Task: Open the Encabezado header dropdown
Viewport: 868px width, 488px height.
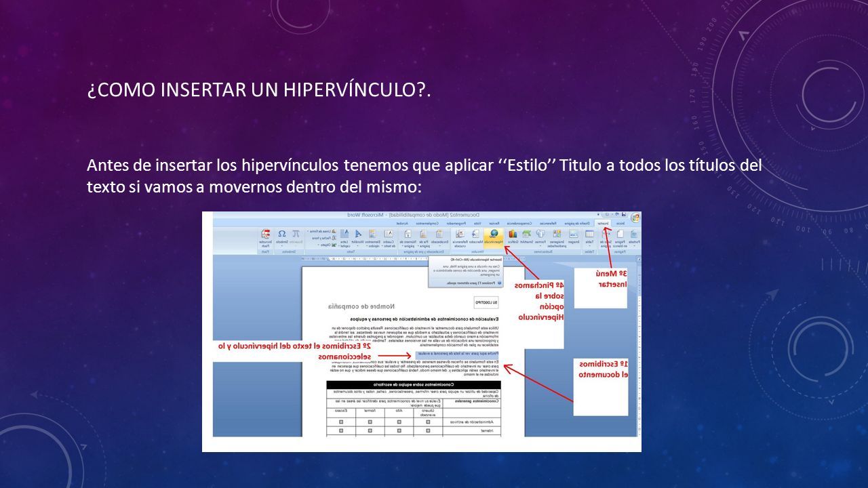Action: click(x=439, y=237)
